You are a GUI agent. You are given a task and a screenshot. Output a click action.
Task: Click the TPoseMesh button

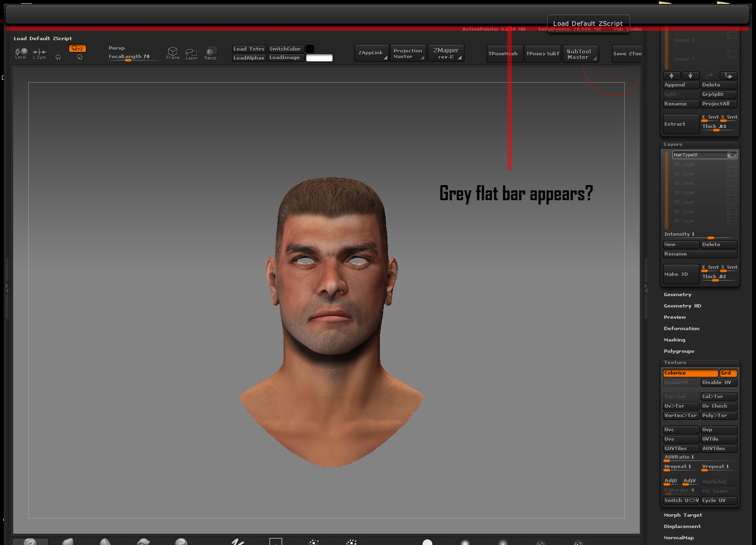[x=505, y=54]
